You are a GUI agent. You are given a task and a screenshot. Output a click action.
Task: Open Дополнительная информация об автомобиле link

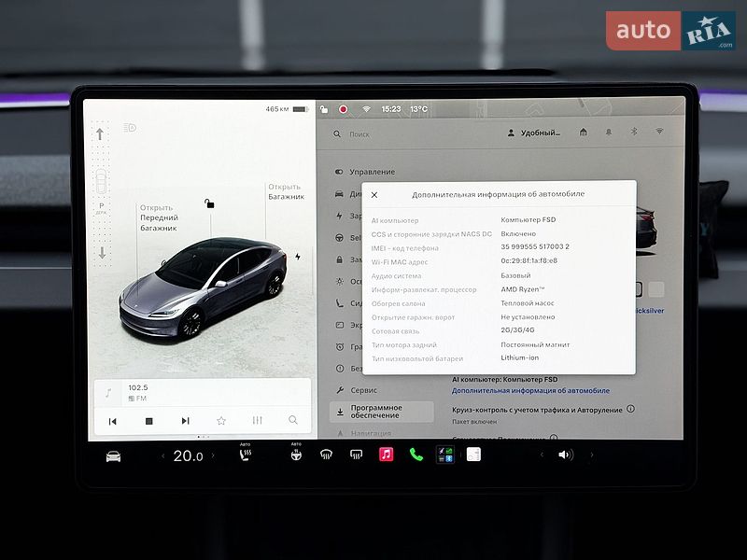pyautogui.click(x=530, y=390)
